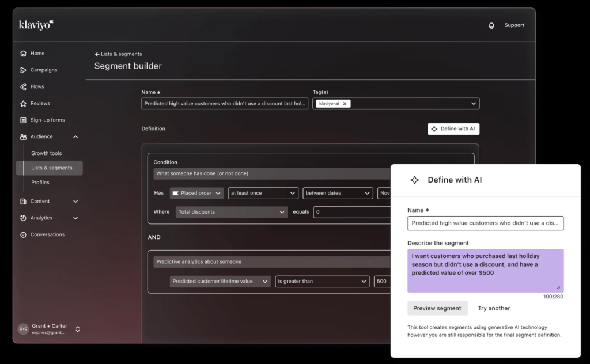590x364 pixels.
Task: Go to Home in sidebar
Action: [x=37, y=54]
